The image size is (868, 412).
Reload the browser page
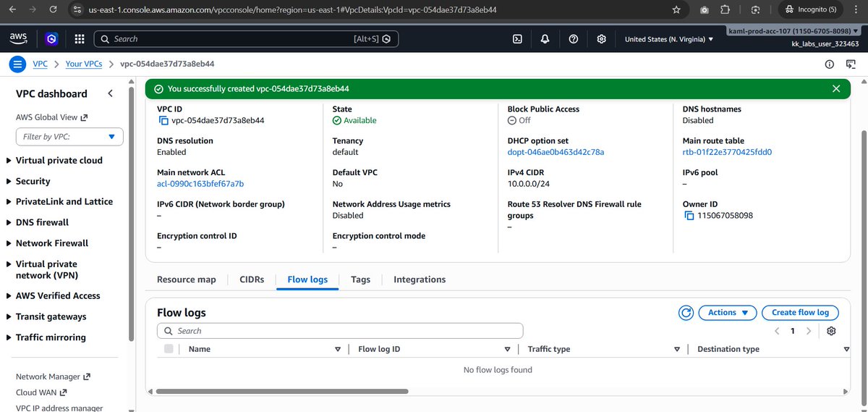(53, 10)
